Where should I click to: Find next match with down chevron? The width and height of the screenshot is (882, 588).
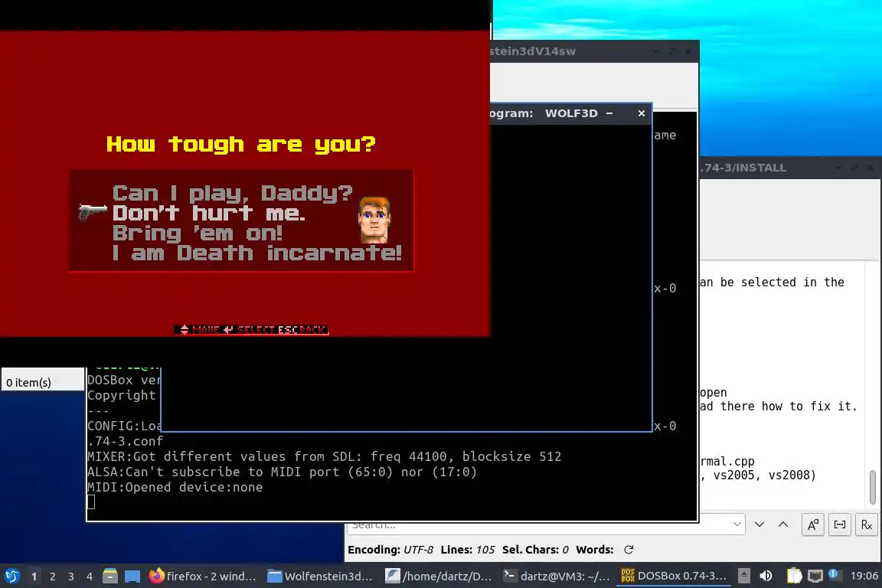[759, 524]
